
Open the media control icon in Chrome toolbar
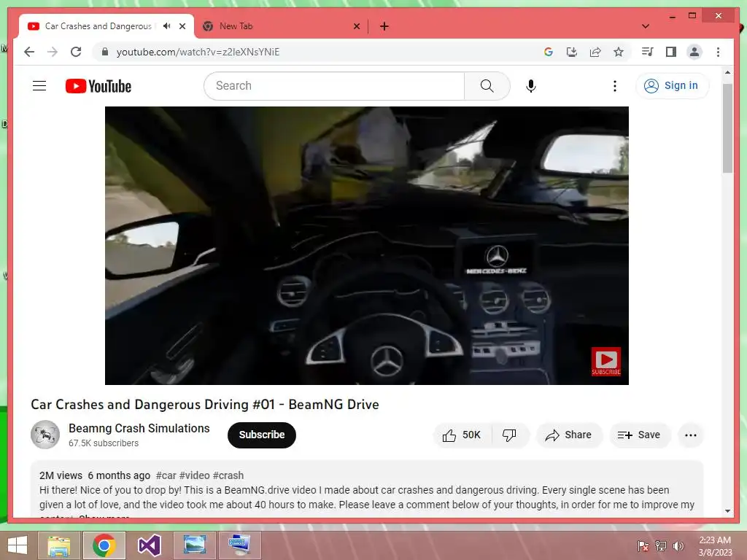coord(648,52)
